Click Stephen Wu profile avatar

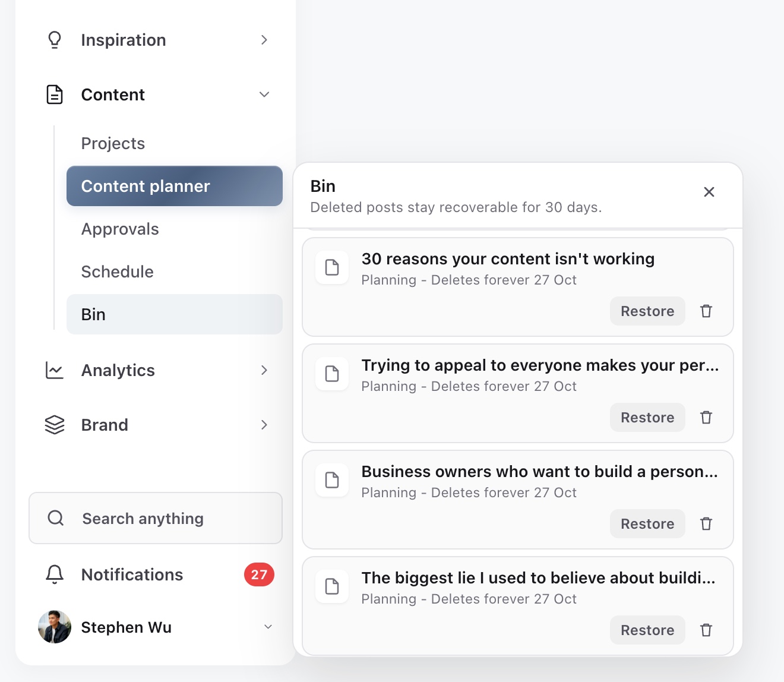coord(55,627)
